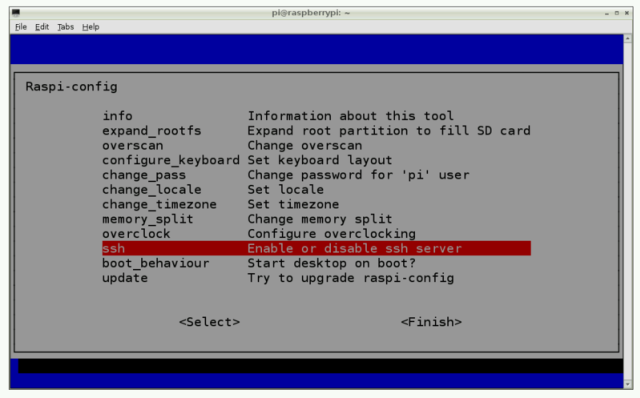Choose the change_locale entry
Viewport: 640px width, 398px height.
tap(316, 189)
